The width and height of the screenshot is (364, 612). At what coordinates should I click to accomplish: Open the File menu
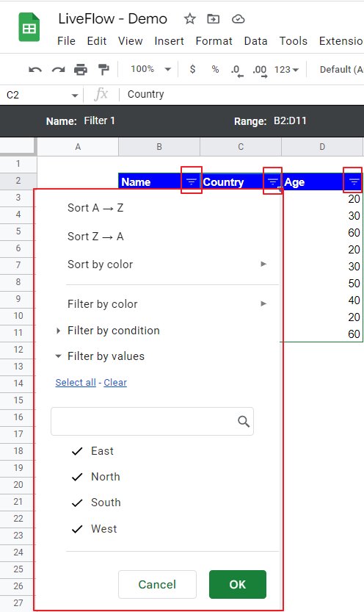[66, 41]
